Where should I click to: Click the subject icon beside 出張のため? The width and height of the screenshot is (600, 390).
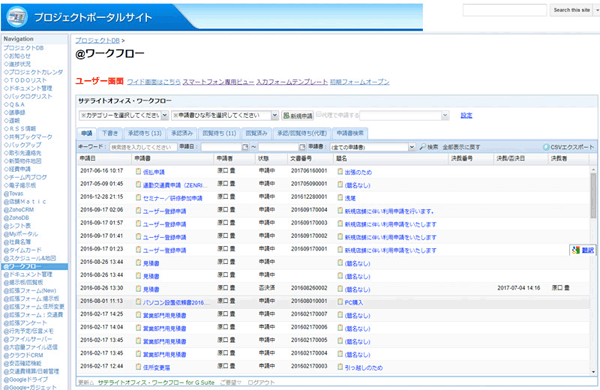click(340, 172)
